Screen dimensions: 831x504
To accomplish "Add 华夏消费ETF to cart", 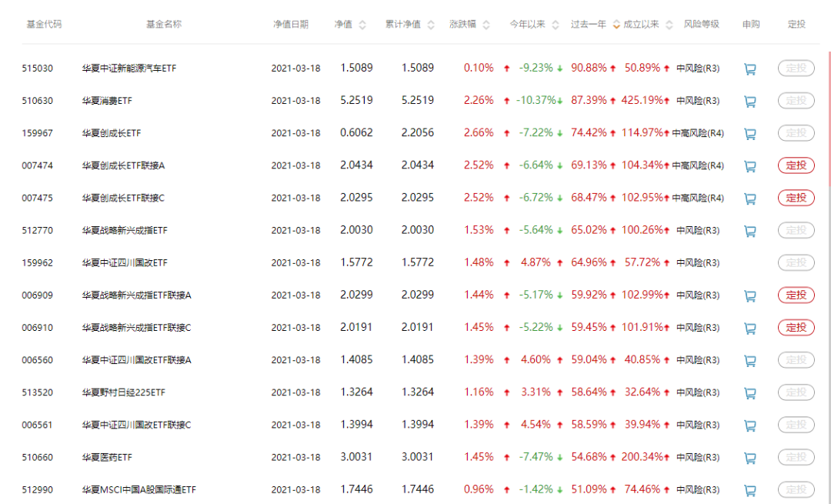I will tap(750, 102).
